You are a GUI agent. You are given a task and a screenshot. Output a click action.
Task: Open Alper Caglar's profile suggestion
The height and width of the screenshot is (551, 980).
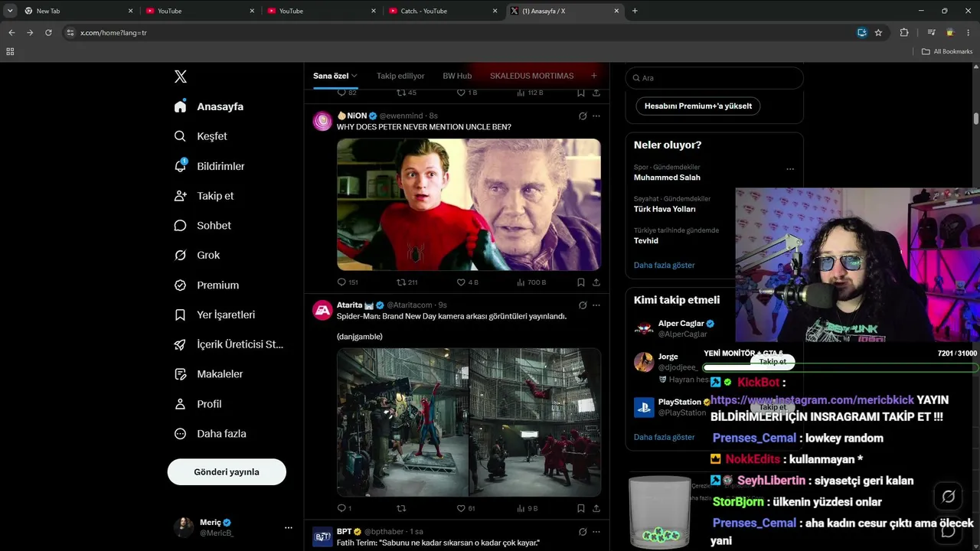[x=681, y=328]
